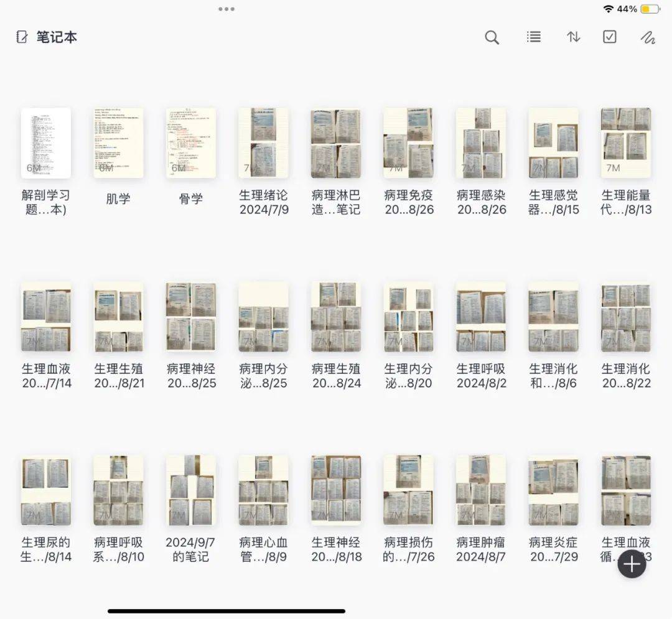The width and height of the screenshot is (672, 619).
Task: Tap the 病理肿瘤 2024/8/7 title label
Action: [481, 549]
